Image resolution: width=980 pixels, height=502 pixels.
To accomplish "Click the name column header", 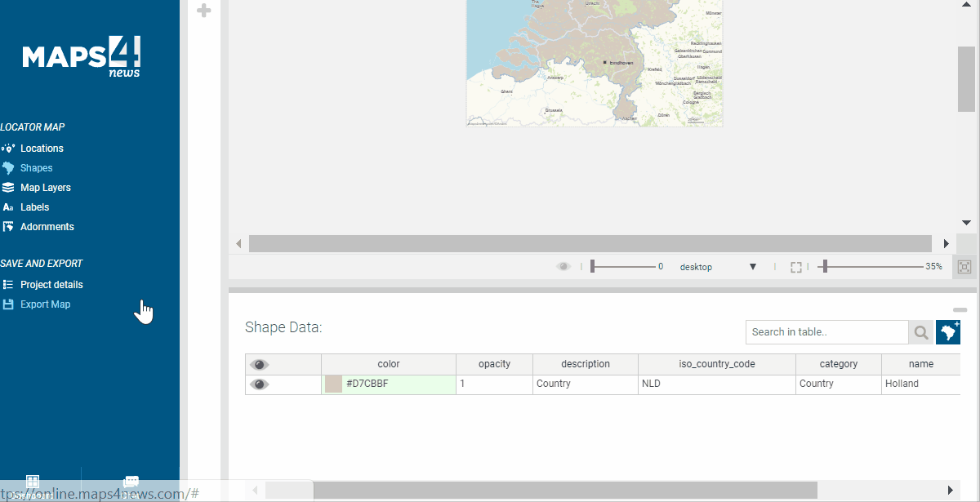I will [921, 364].
